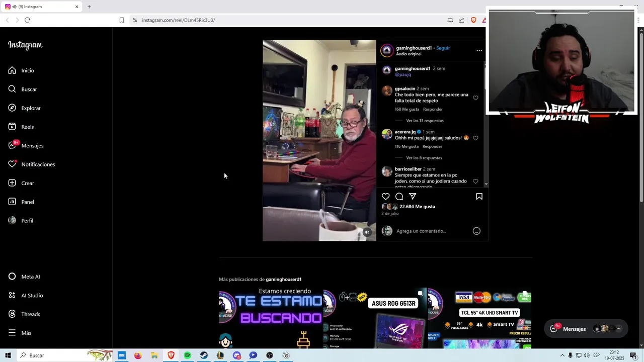Open the TE ESTAMOS BUSCANDO post thumbnail
This screenshot has height=362, width=644.
tap(271, 318)
